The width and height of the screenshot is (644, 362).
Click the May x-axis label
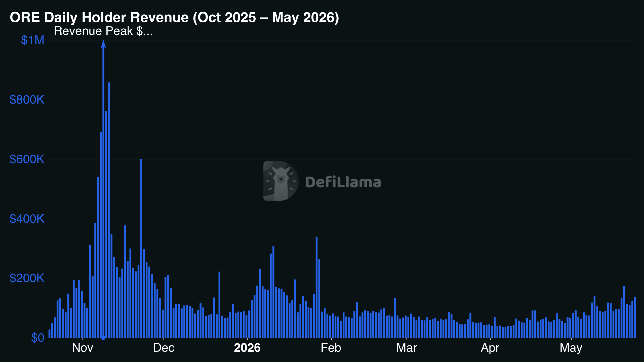571,348
